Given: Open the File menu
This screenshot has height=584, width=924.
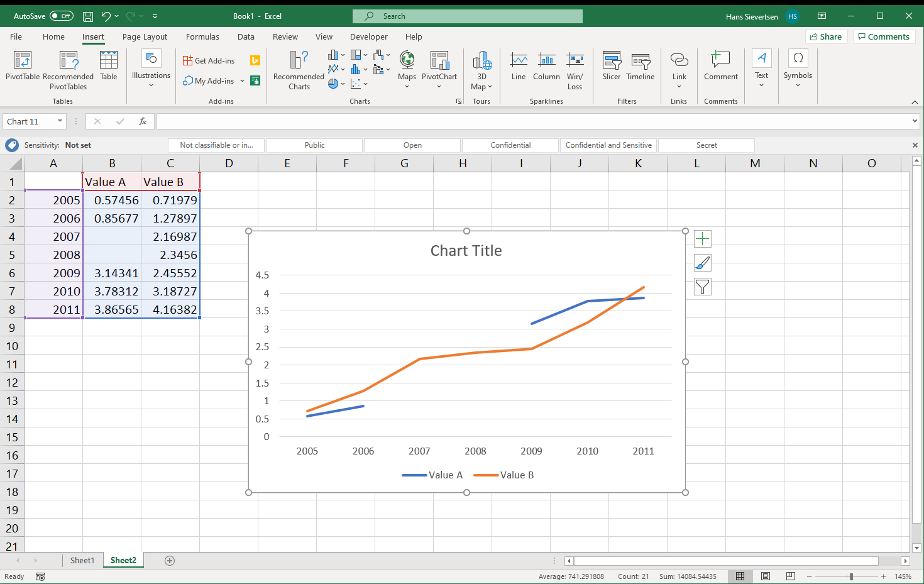Looking at the screenshot, I should 16,37.
